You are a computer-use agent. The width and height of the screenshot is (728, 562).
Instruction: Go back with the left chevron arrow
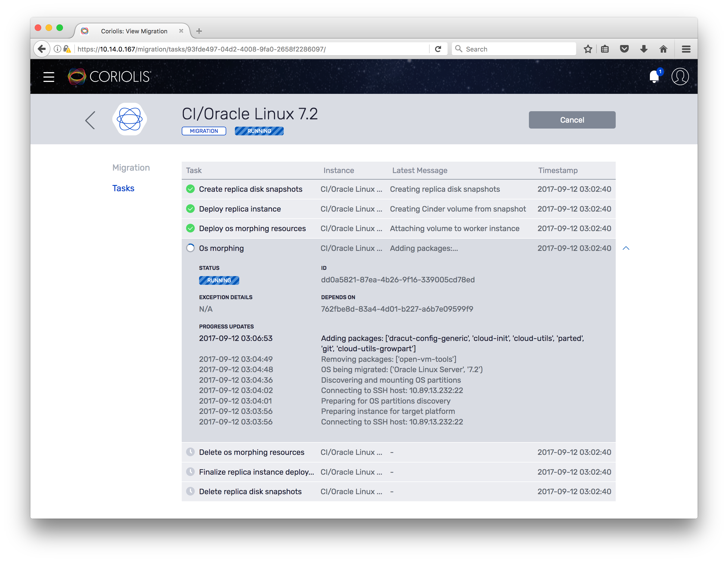tap(90, 120)
